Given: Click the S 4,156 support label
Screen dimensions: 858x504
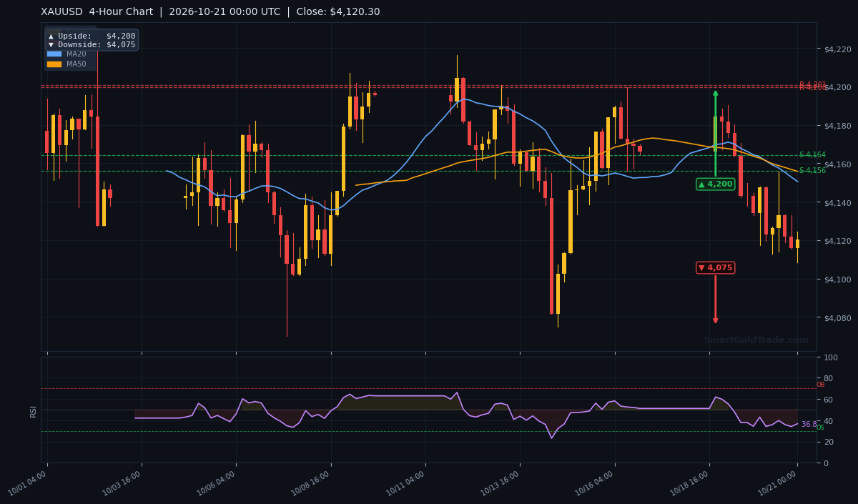Looking at the screenshot, I should [x=812, y=170].
